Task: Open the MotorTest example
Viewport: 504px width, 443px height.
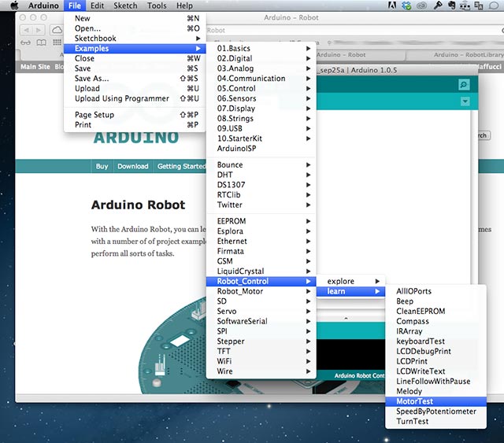Action: (435, 401)
